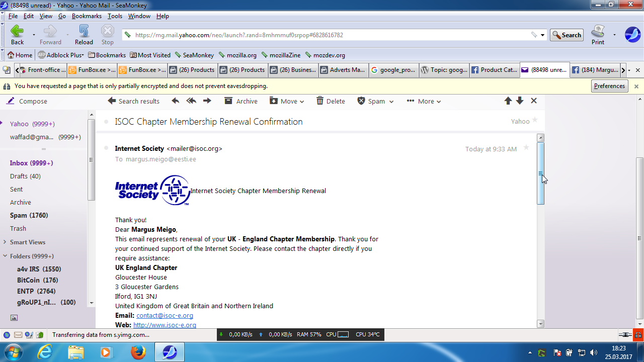Viewport: 644px width, 362px height.
Task: Open the http://www.isoc-e.org link
Action: (x=165, y=325)
